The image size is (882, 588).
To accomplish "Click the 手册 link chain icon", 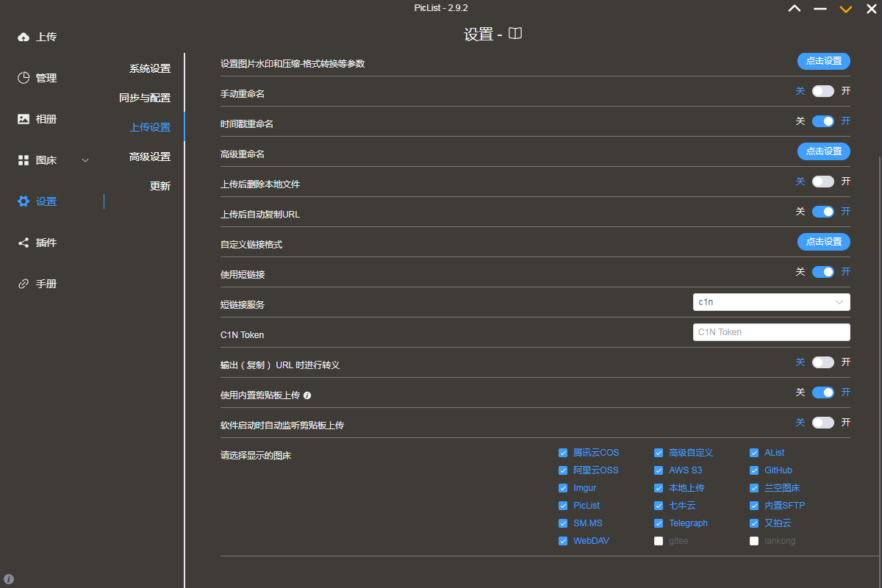I will coord(24,284).
